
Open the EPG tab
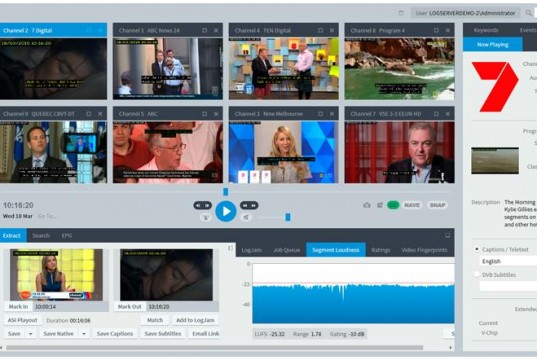point(67,236)
